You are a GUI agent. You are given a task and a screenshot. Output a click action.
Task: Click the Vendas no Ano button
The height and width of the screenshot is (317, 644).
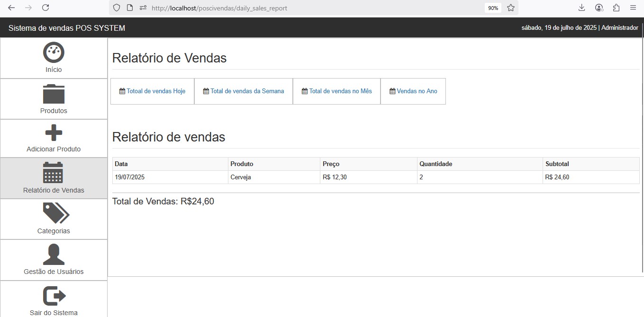click(413, 91)
